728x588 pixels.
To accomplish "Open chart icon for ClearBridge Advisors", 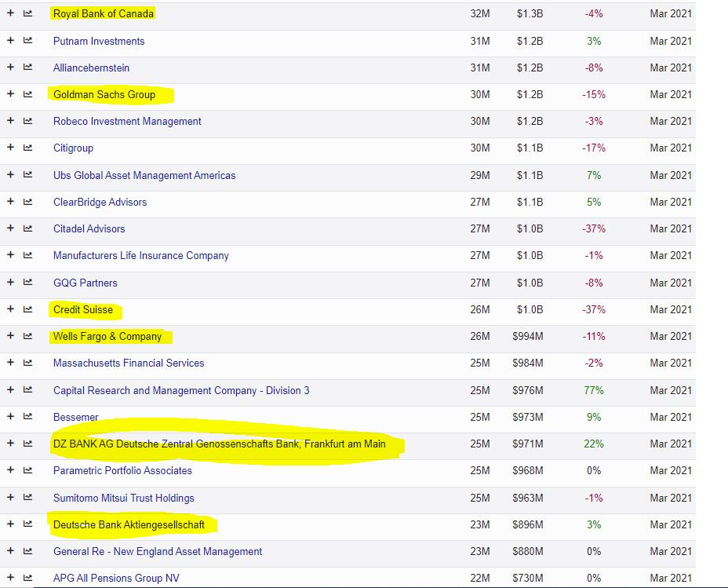I will click(28, 202).
